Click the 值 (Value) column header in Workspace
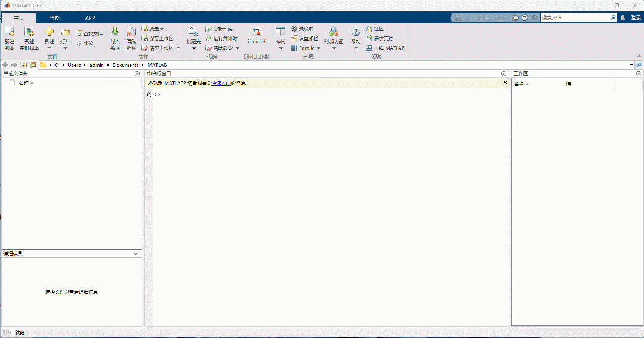Image resolution: width=644 pixels, height=338 pixels. pyautogui.click(x=568, y=84)
